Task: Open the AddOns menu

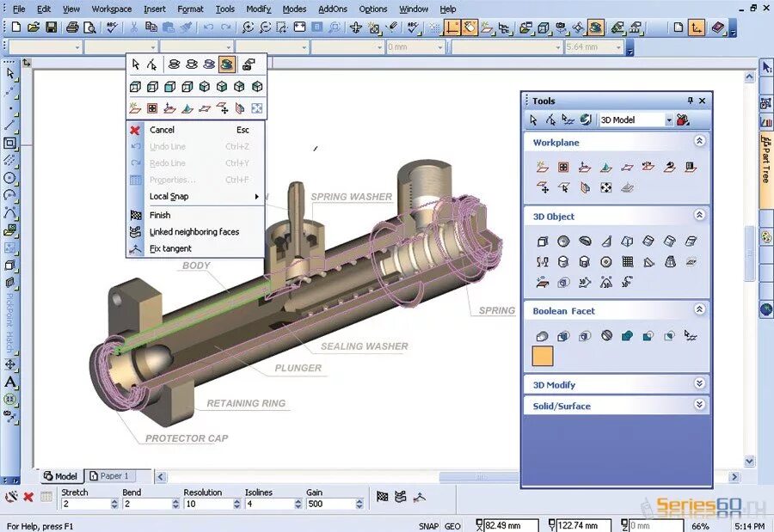Action: point(332,9)
